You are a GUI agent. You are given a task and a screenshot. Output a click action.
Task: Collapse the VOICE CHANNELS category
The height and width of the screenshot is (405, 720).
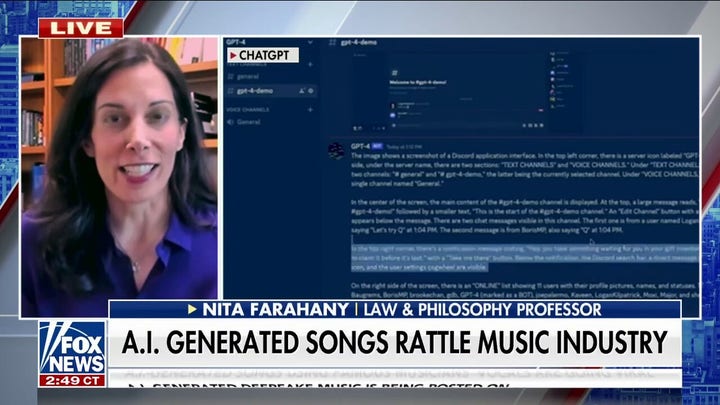[248, 110]
